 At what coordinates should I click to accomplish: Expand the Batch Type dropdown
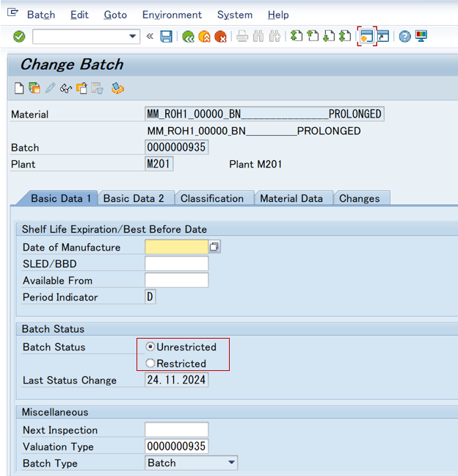click(231, 463)
